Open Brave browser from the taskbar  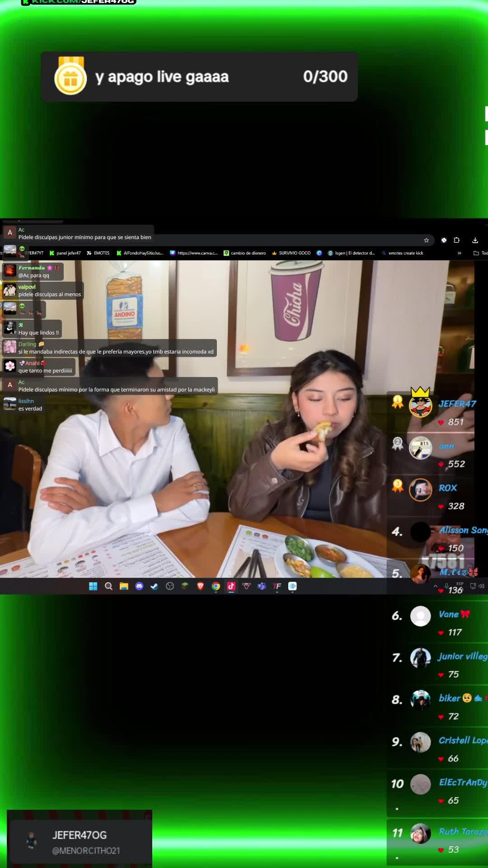(201, 586)
